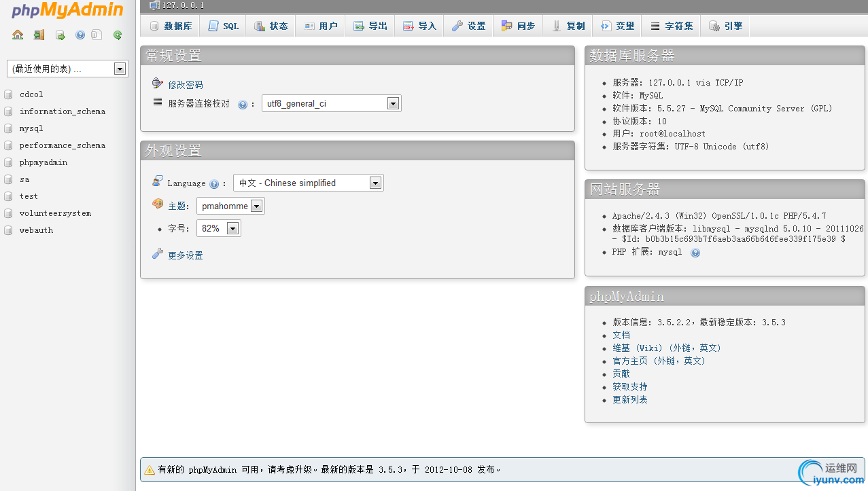Open the 维基 (Wiki) link

click(x=666, y=348)
